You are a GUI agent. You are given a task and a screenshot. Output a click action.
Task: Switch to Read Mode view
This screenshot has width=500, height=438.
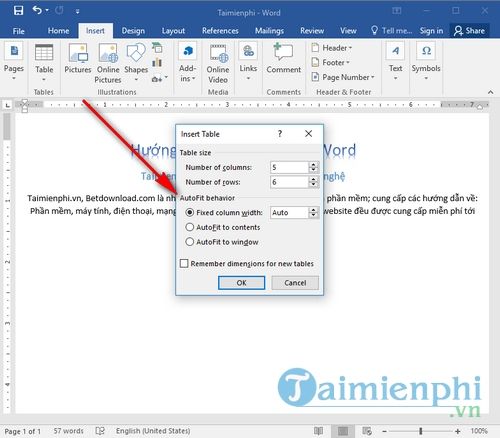click(318, 431)
